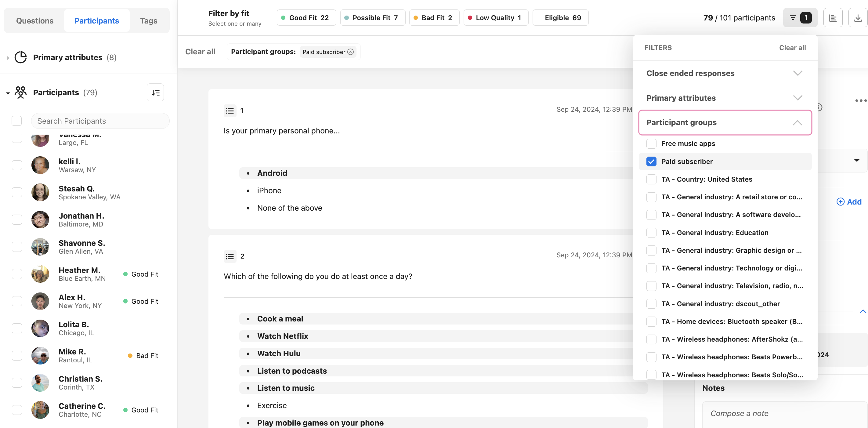Switch to the Tags tab

(149, 20)
